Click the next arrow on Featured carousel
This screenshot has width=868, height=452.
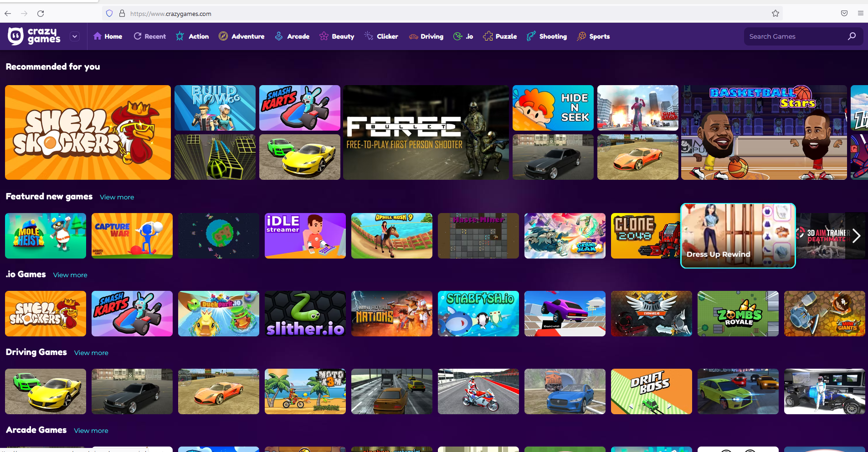point(856,236)
